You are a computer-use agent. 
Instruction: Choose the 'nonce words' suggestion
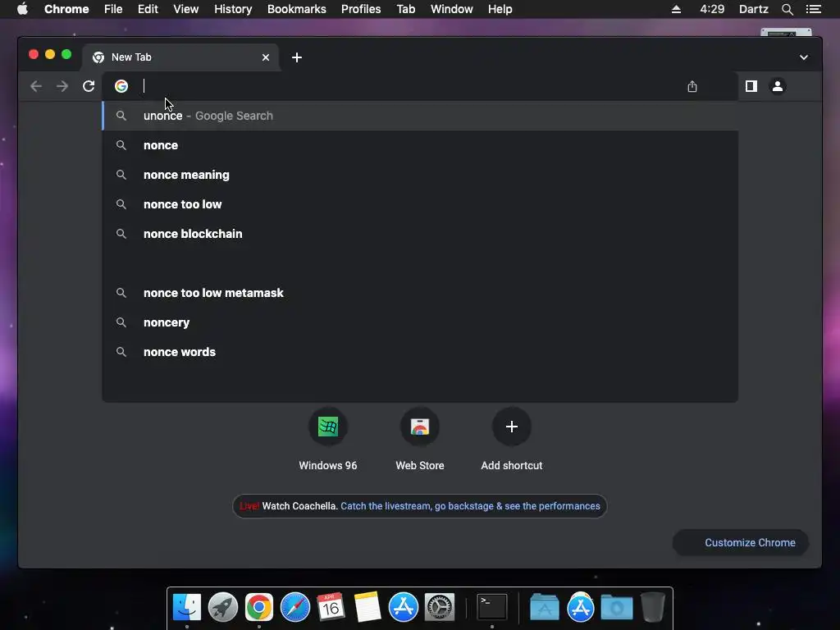coord(420,352)
